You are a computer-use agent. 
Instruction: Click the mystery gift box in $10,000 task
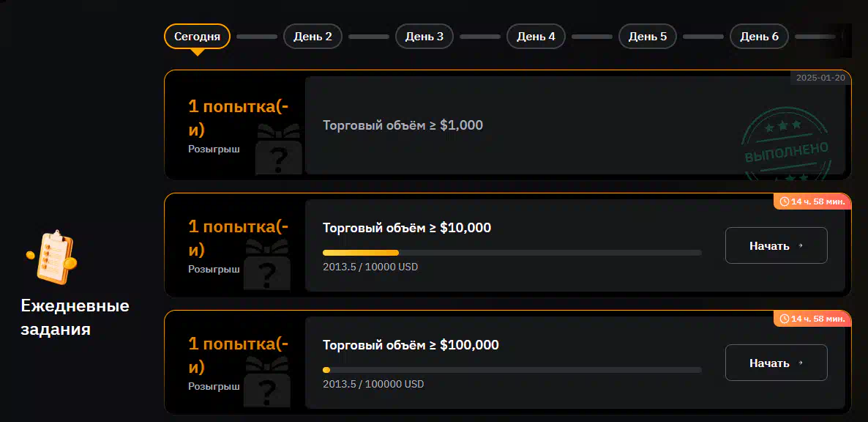267,264
